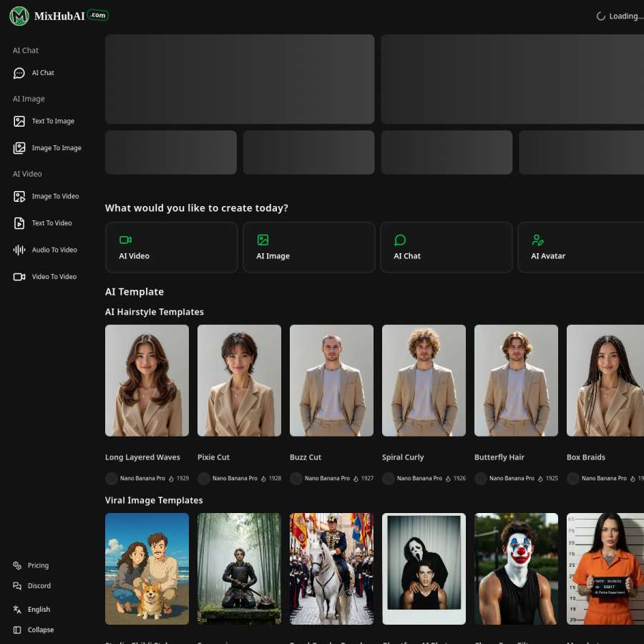Choose the Image To Video icon

(19, 196)
